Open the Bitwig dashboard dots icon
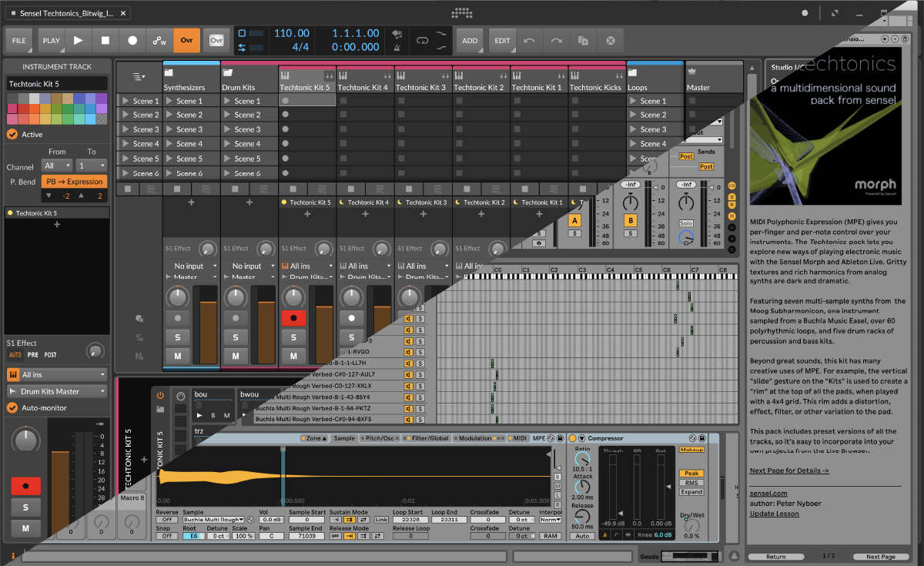The image size is (924, 566). pos(462,13)
